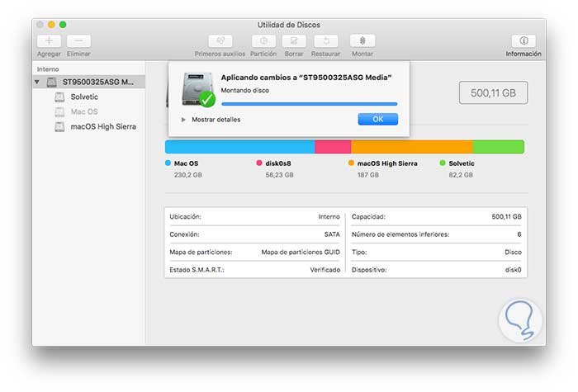Open the Restaurar restore tool

326,41
